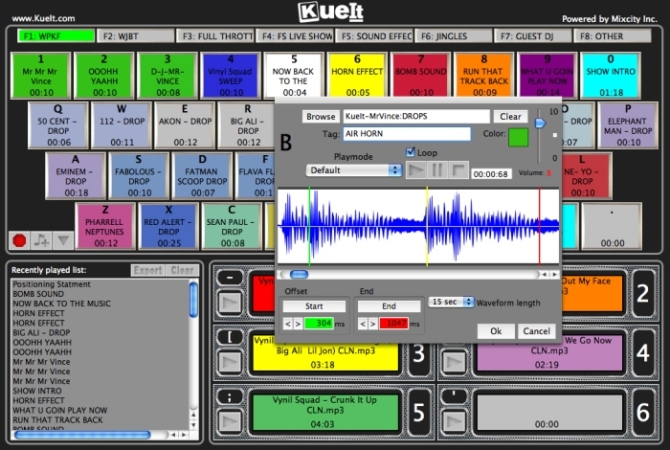The height and width of the screenshot is (450, 670).
Task: Click the bracket hotkey button for deck 3
Action: (x=230, y=337)
